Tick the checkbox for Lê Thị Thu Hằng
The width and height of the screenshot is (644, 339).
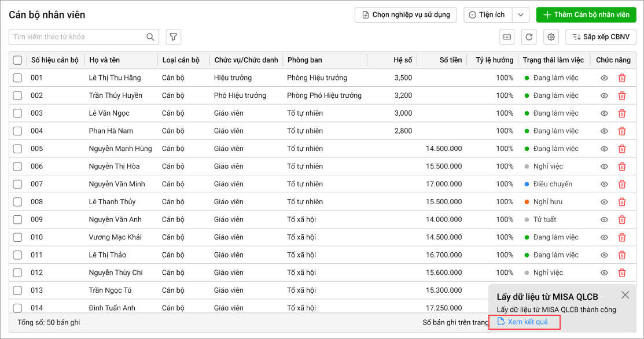click(17, 78)
